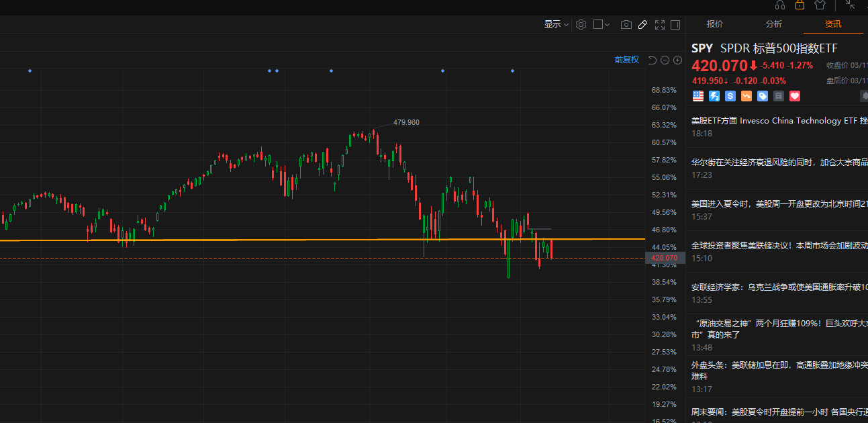Viewport: 868px width, 423px height.
Task: Click the 479.980 high price label
Action: click(406, 122)
